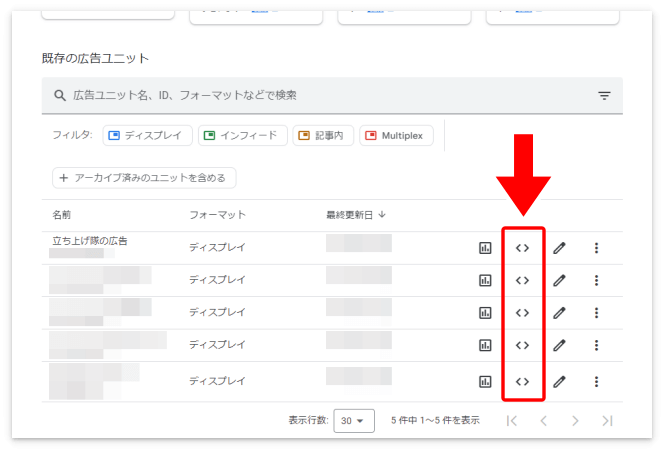Open the filter list icon in search bar
The image size is (664, 451).
tap(604, 96)
